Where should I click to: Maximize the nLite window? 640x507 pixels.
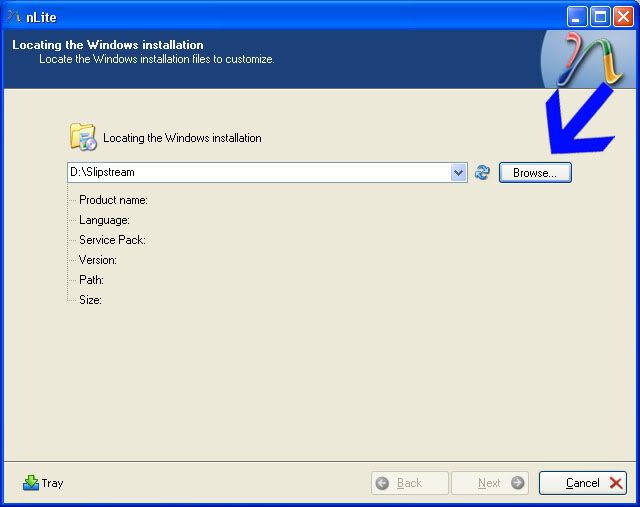pos(600,16)
